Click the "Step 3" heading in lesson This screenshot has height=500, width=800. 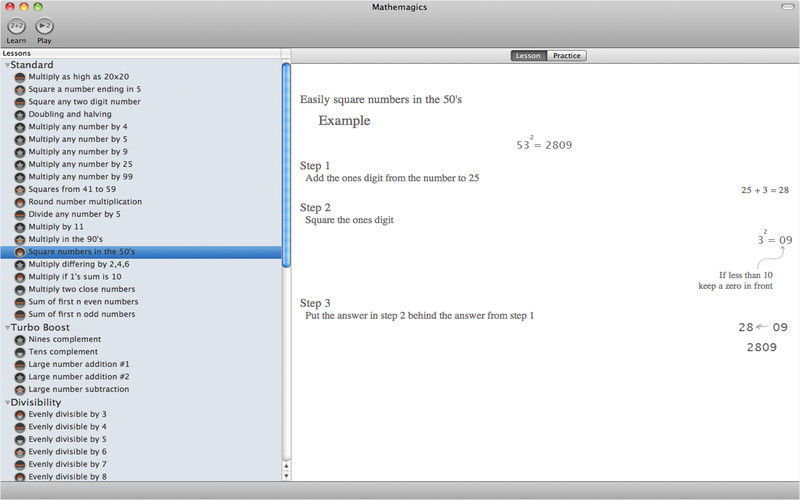coord(315,303)
